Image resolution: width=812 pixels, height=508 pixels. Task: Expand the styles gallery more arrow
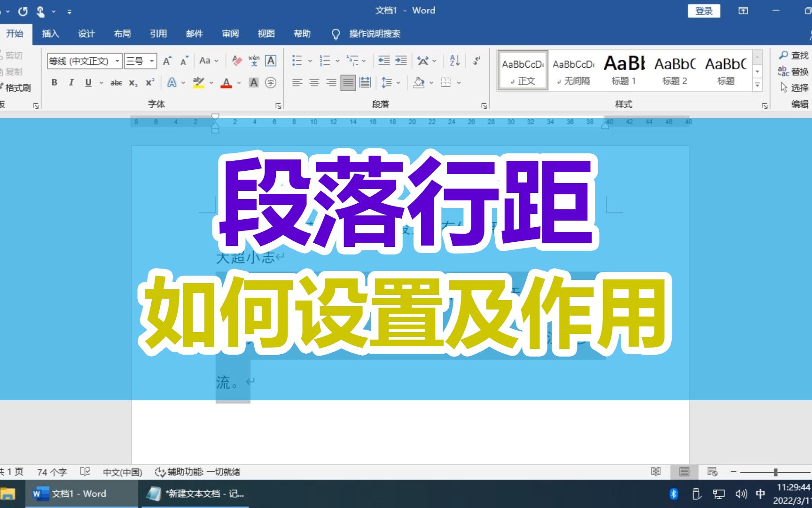click(757, 85)
